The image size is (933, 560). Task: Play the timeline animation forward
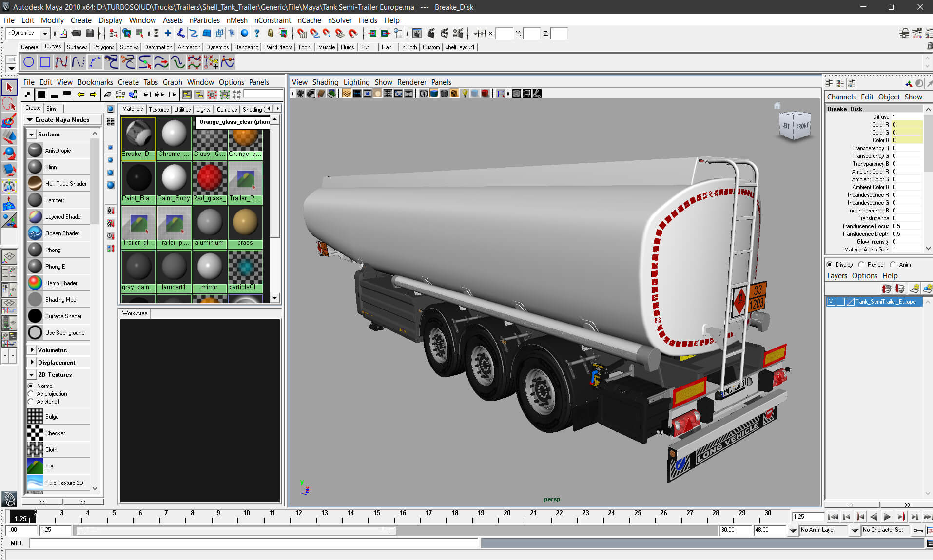click(887, 517)
